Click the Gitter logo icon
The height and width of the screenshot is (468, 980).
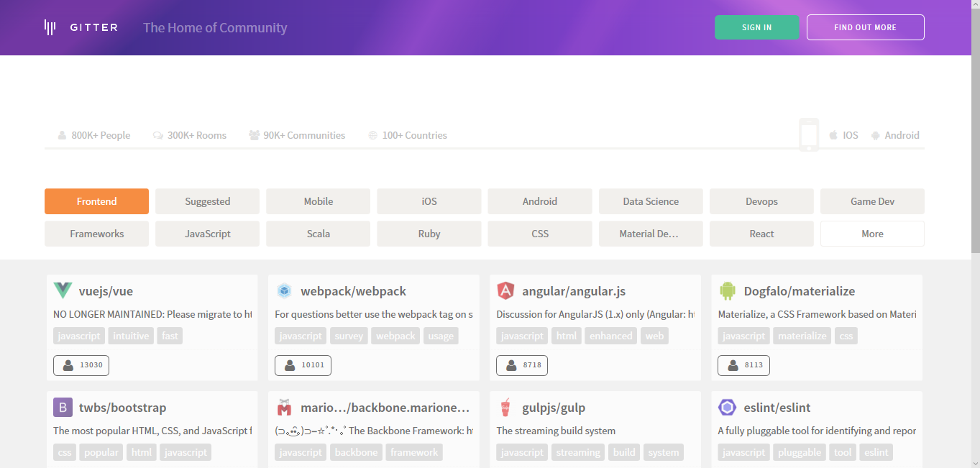50,27
